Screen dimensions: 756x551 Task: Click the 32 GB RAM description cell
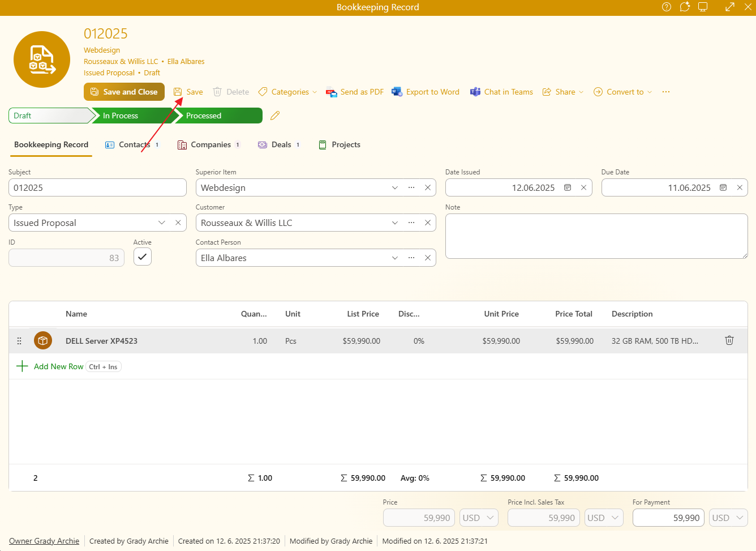click(x=655, y=341)
